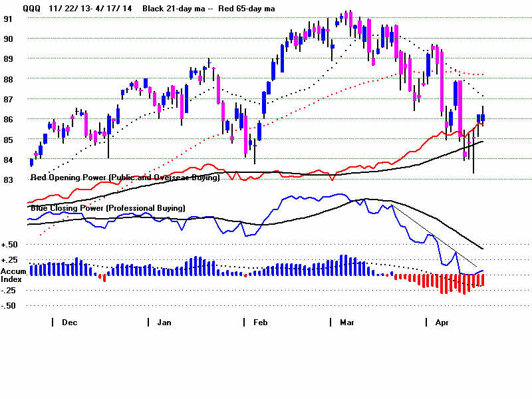Click the 'Accum Index' label

pos(13,275)
